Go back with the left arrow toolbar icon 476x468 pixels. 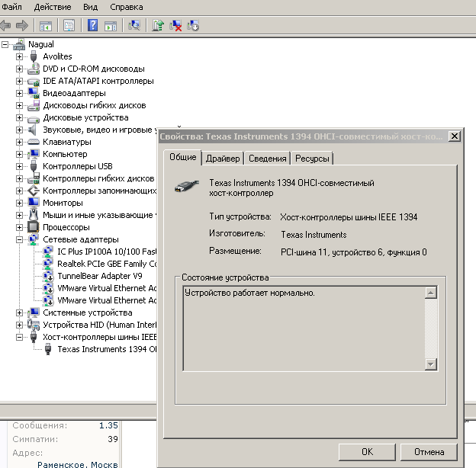click(5, 25)
